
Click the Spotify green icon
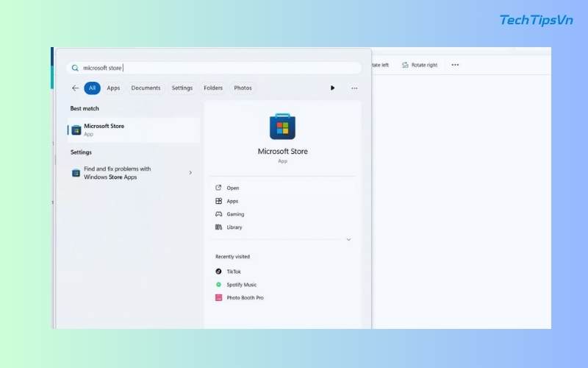pos(218,284)
